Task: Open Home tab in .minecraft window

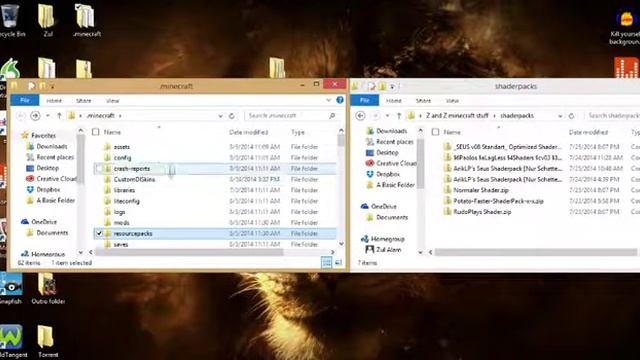Action: point(54,100)
